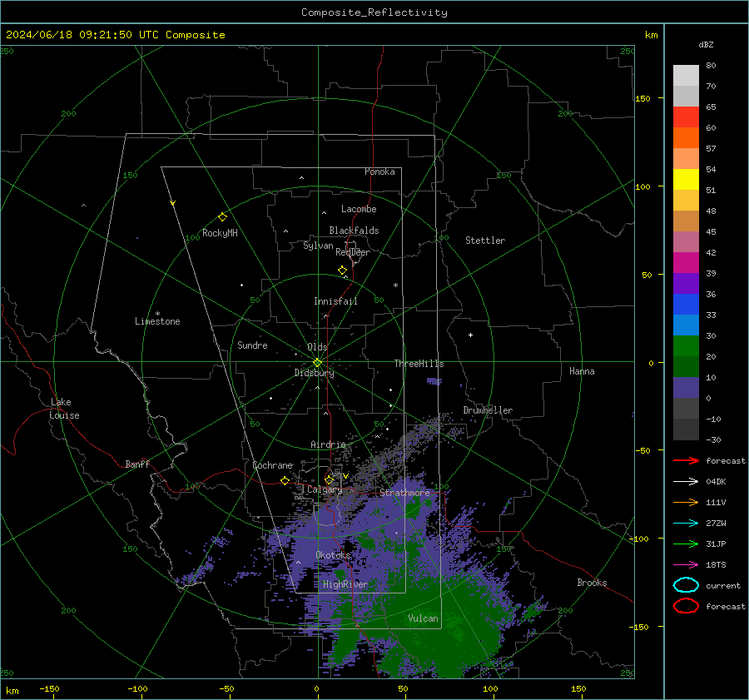The height and width of the screenshot is (700, 749).
Task: Click the dBZ legend heading
Action: [x=706, y=44]
